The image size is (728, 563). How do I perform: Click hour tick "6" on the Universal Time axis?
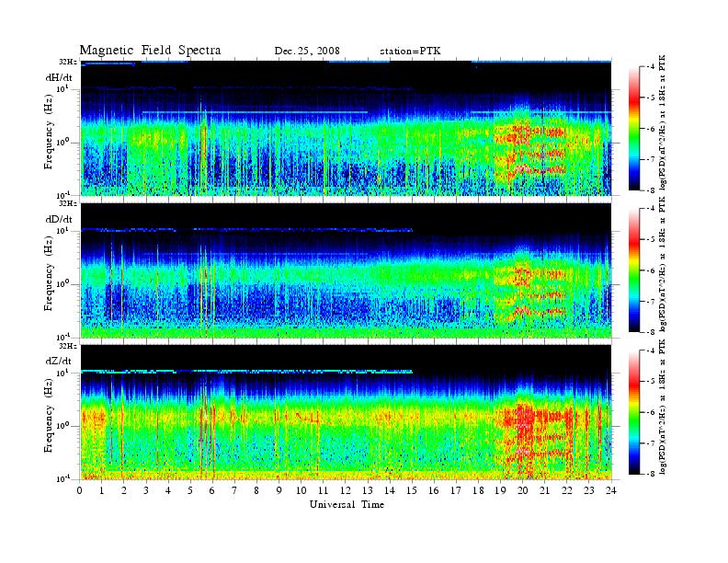212,490
